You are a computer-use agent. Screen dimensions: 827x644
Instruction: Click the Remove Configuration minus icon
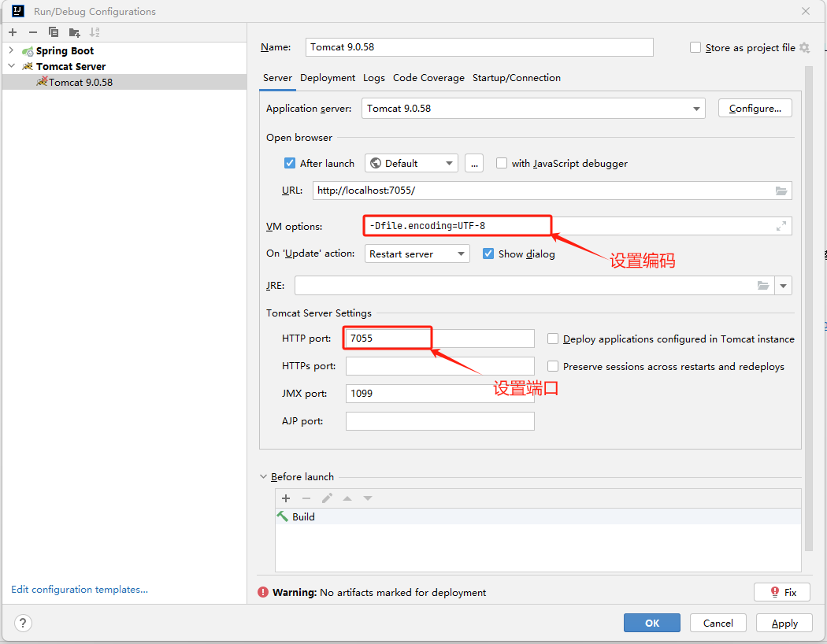pyautogui.click(x=32, y=32)
